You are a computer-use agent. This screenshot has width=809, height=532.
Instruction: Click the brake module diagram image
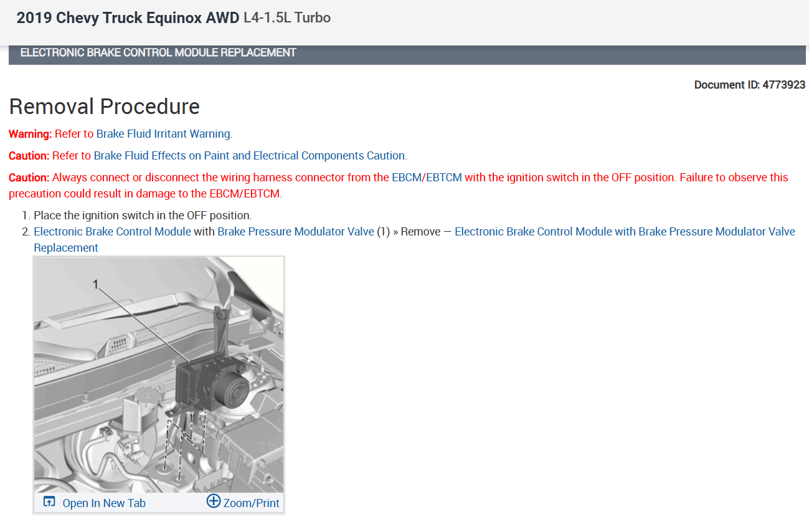159,375
